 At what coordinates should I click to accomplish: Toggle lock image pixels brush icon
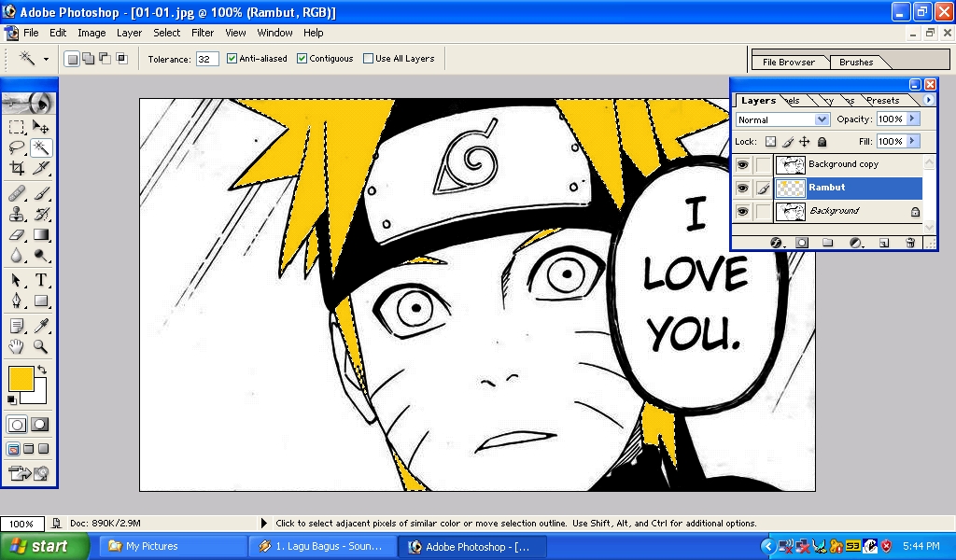pyautogui.click(x=788, y=141)
